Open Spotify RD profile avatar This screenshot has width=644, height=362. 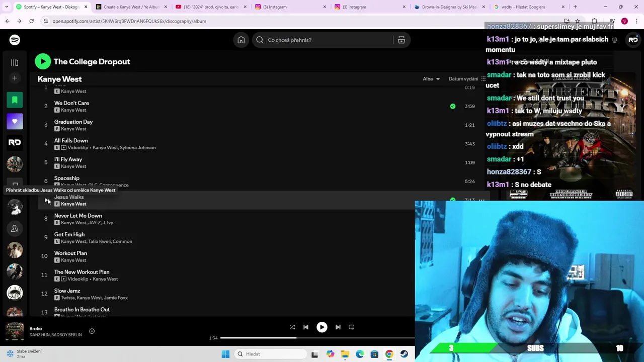click(633, 40)
